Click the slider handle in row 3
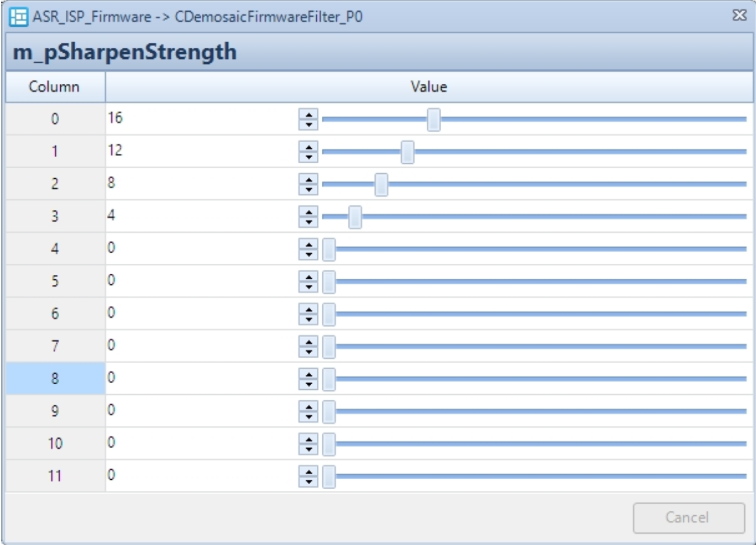The image size is (756, 545). [x=355, y=217]
